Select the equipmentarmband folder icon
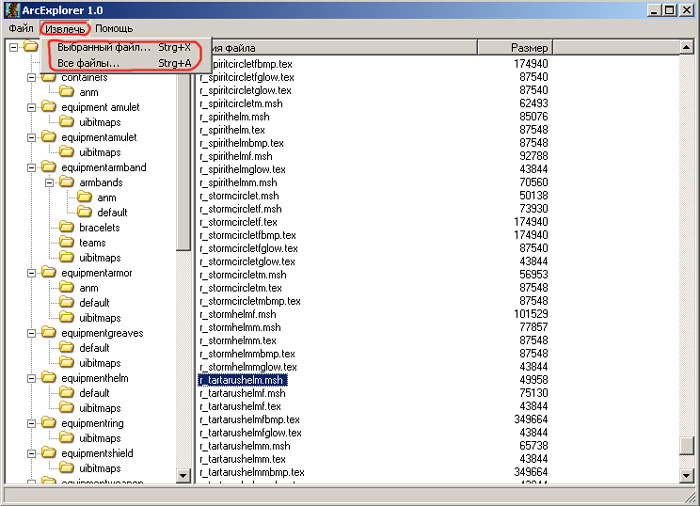 click(x=48, y=167)
